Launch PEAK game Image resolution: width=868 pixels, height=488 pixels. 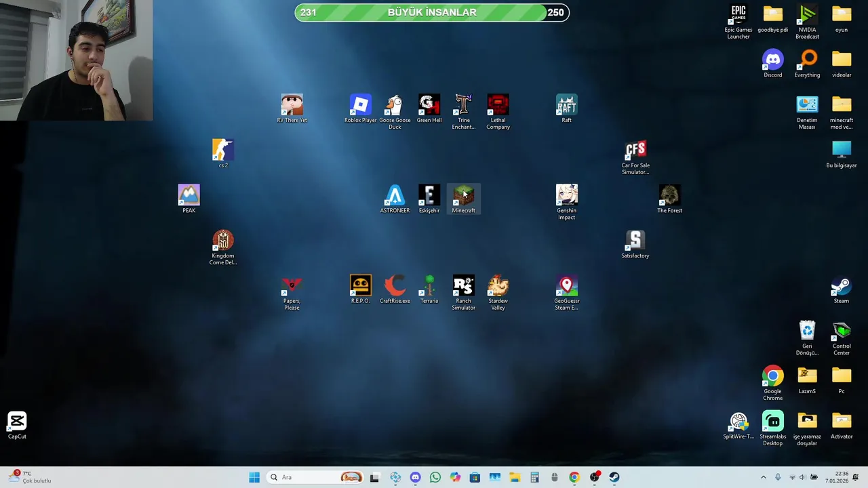[x=189, y=199]
